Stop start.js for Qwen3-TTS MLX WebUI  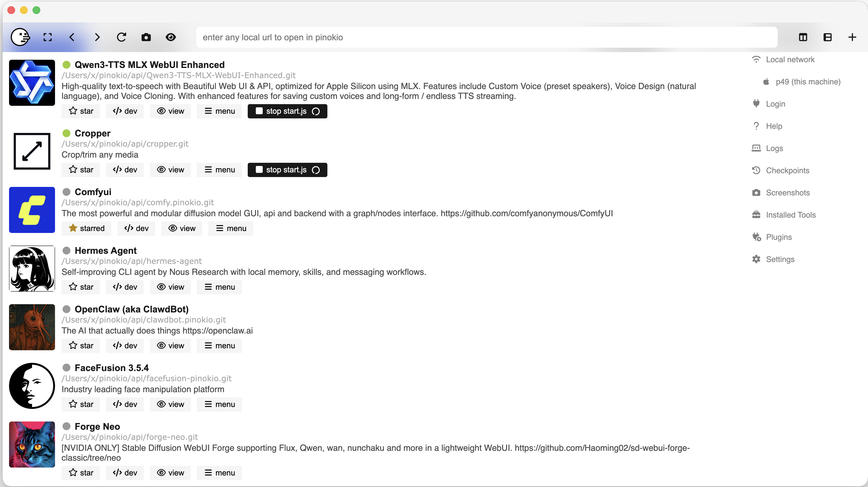pos(287,111)
